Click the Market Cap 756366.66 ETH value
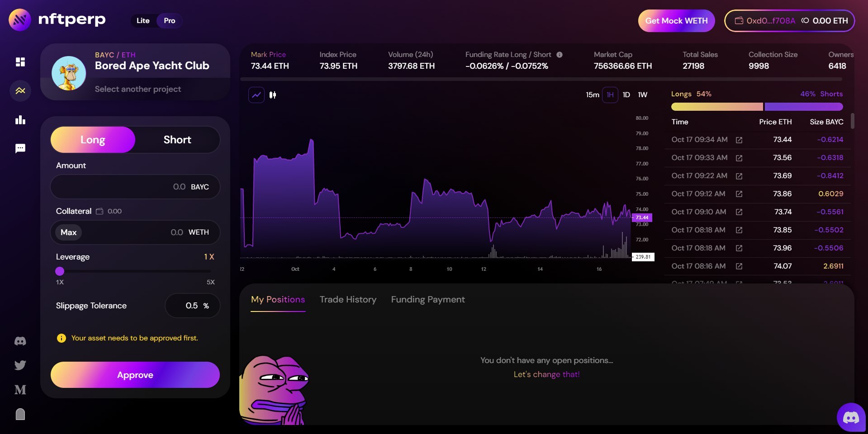This screenshot has height=434, width=868. click(623, 66)
